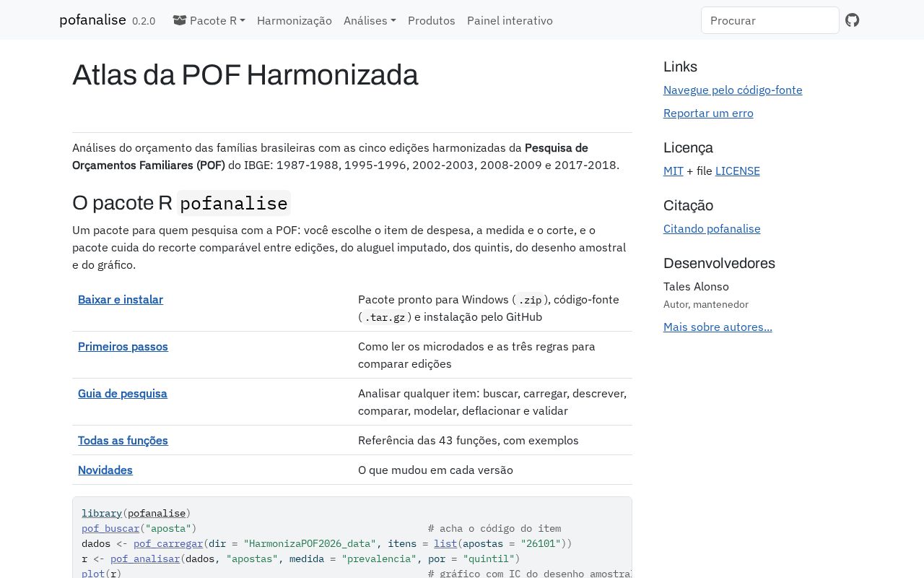Click the 'Autor, mantenedor' role text

(x=706, y=304)
